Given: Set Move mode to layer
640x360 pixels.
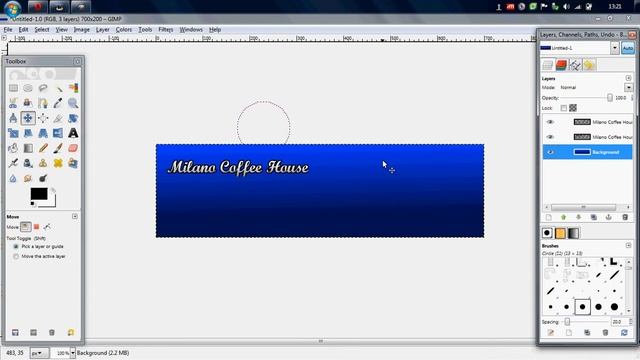Looking at the screenshot, I should pyautogui.click(x=25, y=227).
